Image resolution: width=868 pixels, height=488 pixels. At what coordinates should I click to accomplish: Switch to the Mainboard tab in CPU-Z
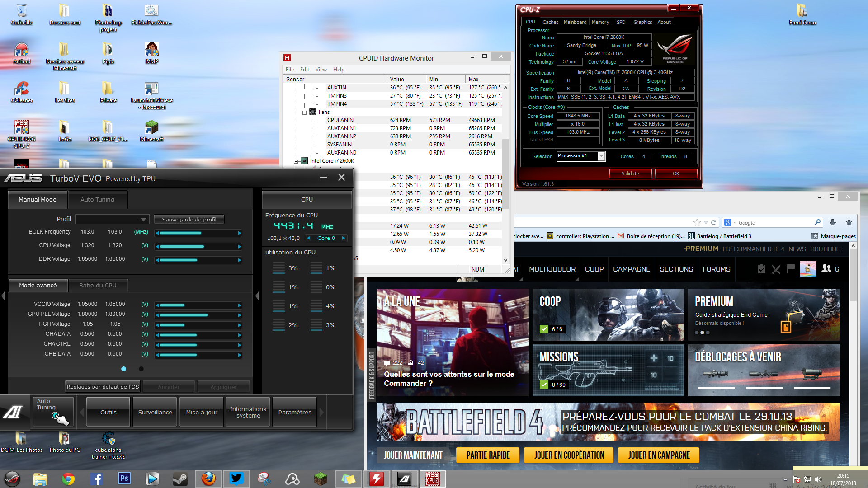[575, 22]
